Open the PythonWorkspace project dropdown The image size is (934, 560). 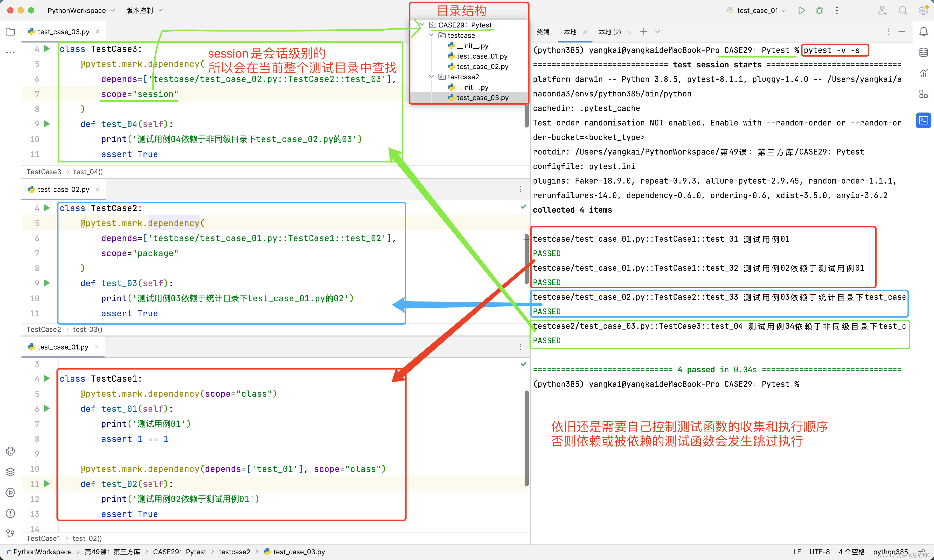click(81, 11)
